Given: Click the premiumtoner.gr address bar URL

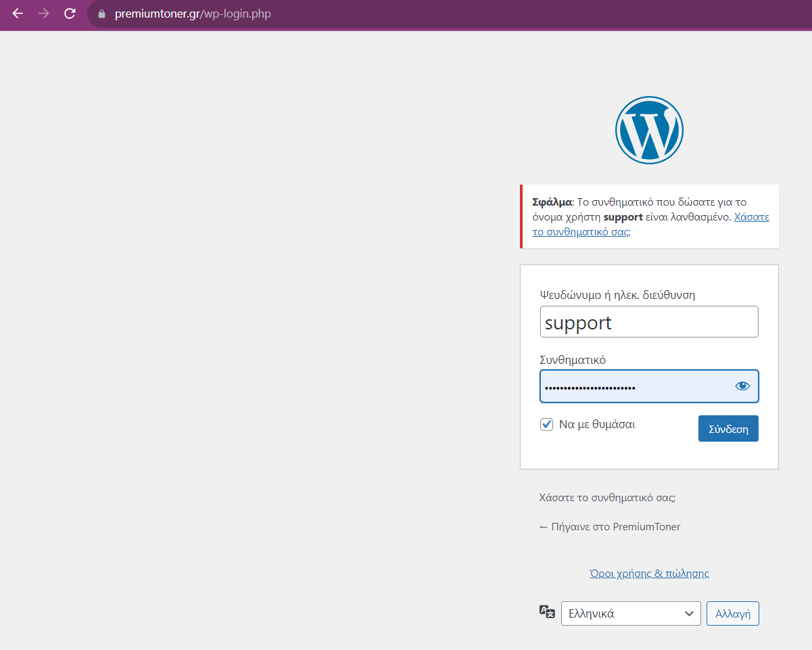Looking at the screenshot, I should [x=193, y=14].
